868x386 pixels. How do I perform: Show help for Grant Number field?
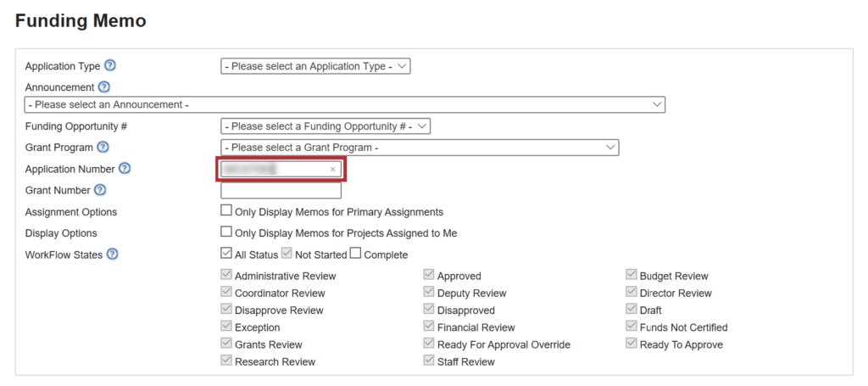coord(100,191)
